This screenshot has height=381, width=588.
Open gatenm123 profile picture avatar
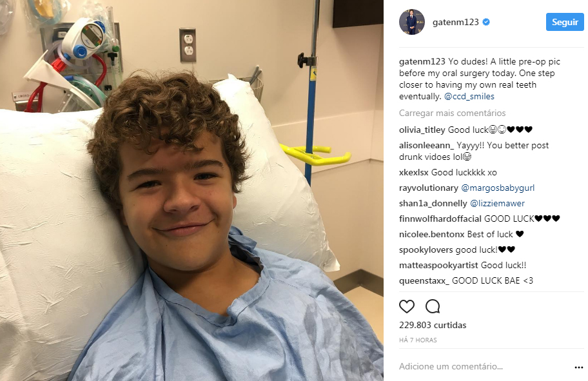tap(412, 22)
